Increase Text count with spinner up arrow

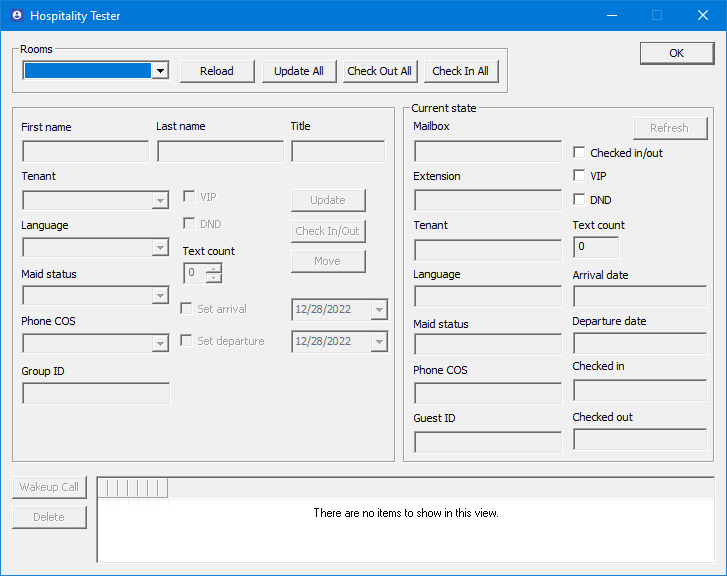[x=213, y=268]
